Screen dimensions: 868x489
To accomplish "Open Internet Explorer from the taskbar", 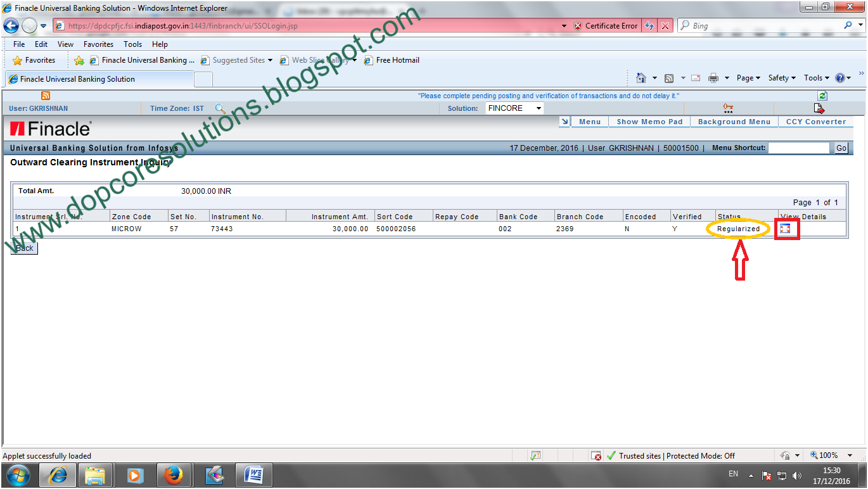I will [59, 474].
